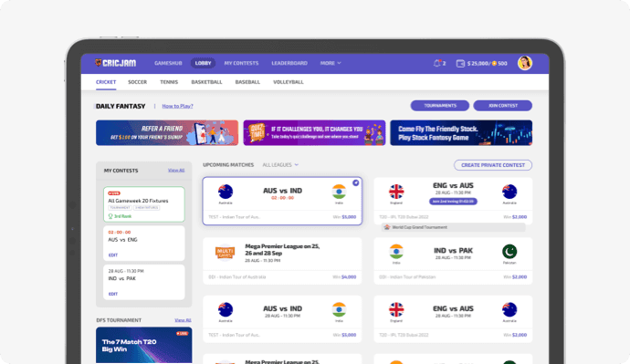Click Edit under AUS vs ENG contest

113,255
